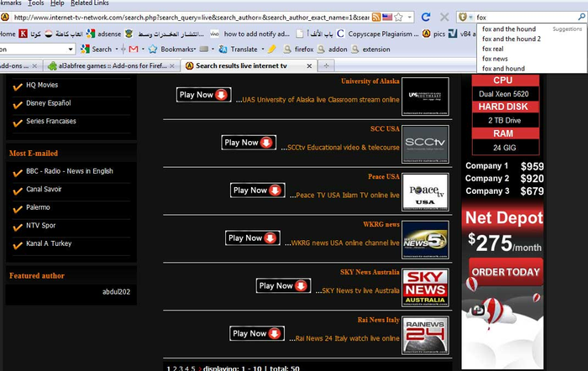Open the NTV Spor link
The height and width of the screenshot is (371, 588).
pos(41,226)
